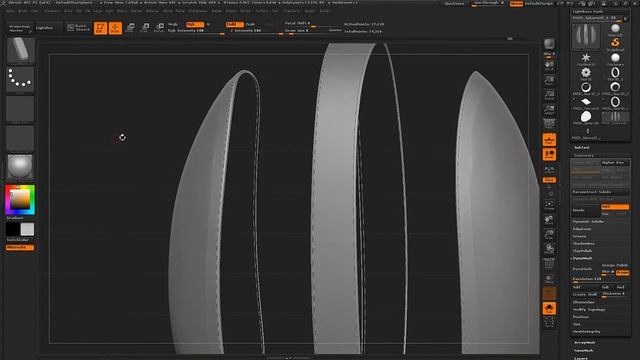Viewport: 640px width, 360px height.
Task: Pick a color in the color picker
Action: pyautogui.click(x=20, y=200)
